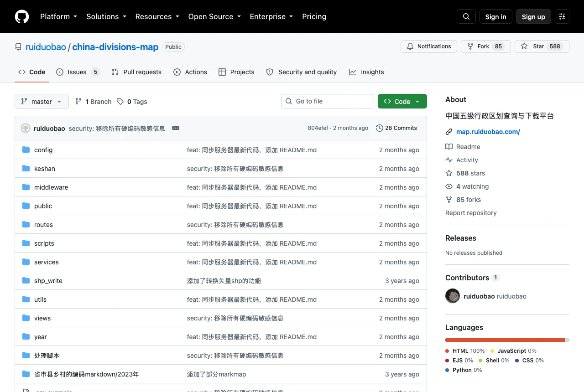584x392 pixels.
Task: Click the Sign in button
Action: click(x=496, y=16)
